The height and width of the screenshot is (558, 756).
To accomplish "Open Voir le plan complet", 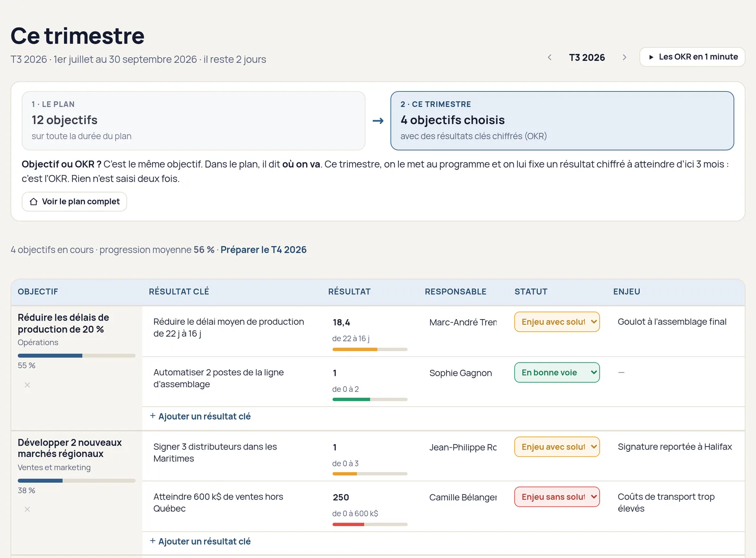I will pos(74,202).
